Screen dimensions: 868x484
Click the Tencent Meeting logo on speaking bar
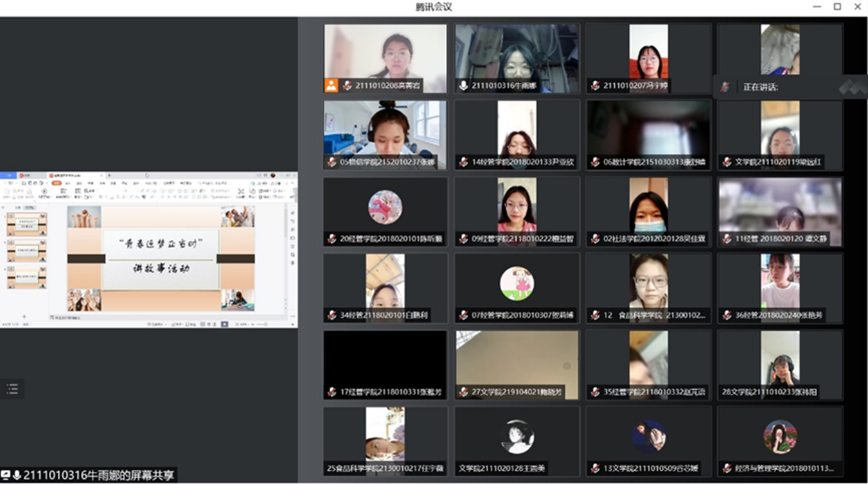click(x=852, y=87)
